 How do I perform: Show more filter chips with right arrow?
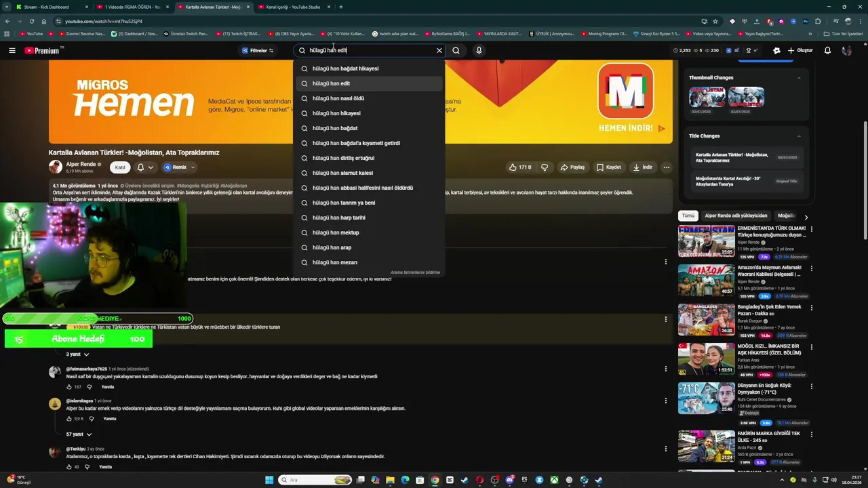point(806,216)
